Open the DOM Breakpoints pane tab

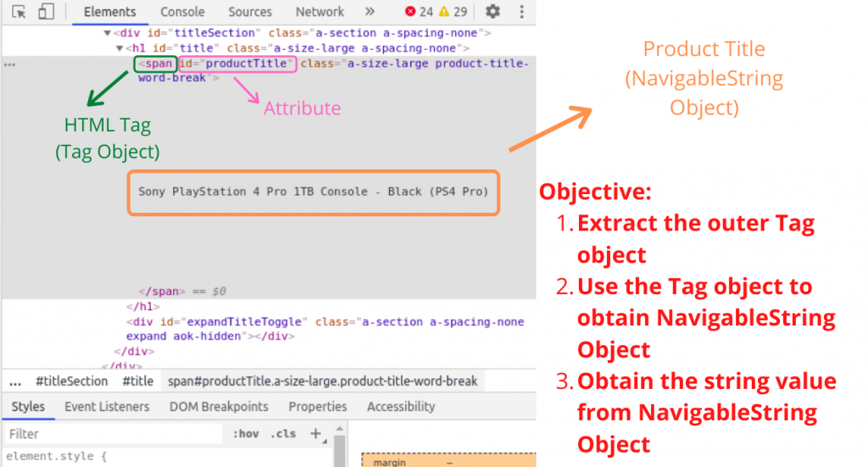(219, 407)
